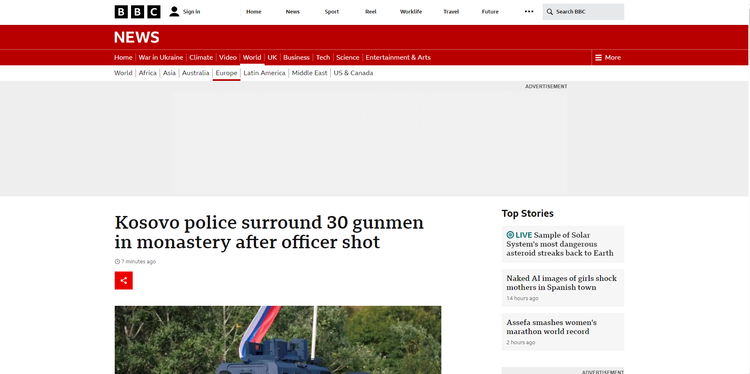Click the Kosovo article photo
The image size is (750, 374).
coord(278,340)
